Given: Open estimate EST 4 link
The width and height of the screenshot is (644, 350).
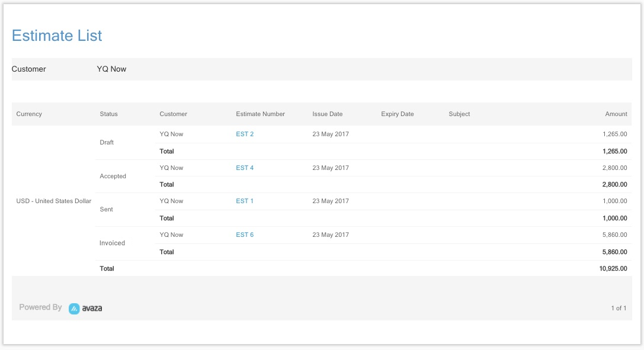Looking at the screenshot, I should [x=245, y=168].
